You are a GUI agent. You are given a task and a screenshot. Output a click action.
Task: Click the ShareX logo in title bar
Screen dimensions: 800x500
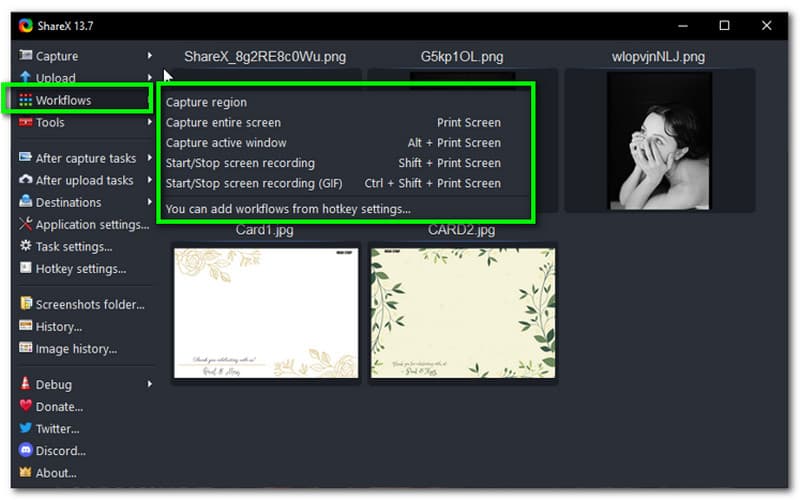(26, 26)
